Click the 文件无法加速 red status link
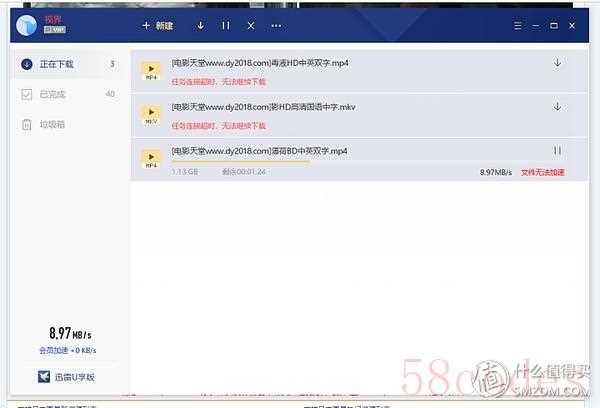 coord(543,172)
